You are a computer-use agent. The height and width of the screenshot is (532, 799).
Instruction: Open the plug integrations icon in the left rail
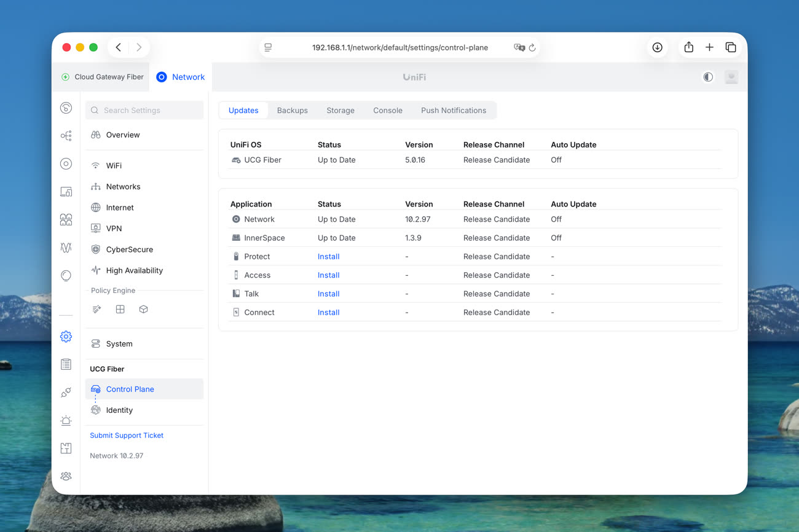[66, 393]
